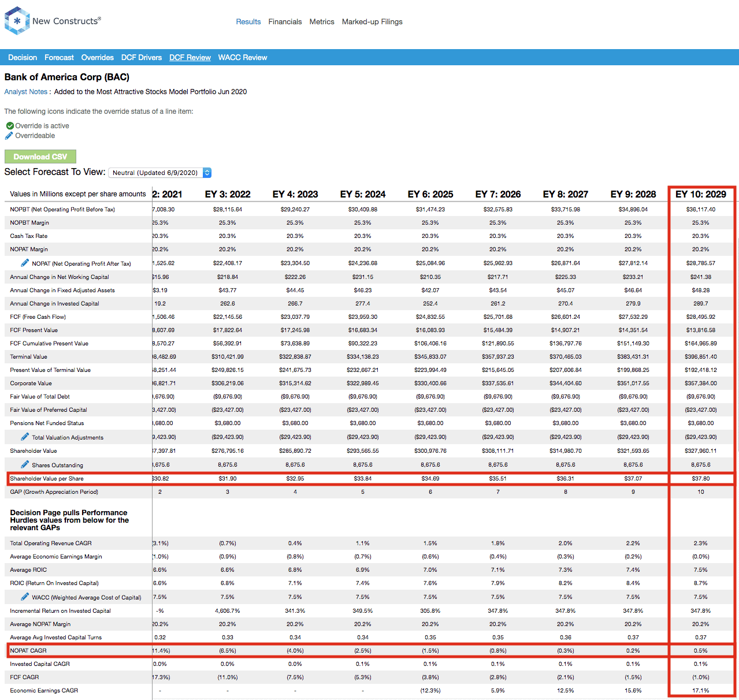The width and height of the screenshot is (739, 700).
Task: Click the EY 8: 2027 column header
Action: pos(566,194)
